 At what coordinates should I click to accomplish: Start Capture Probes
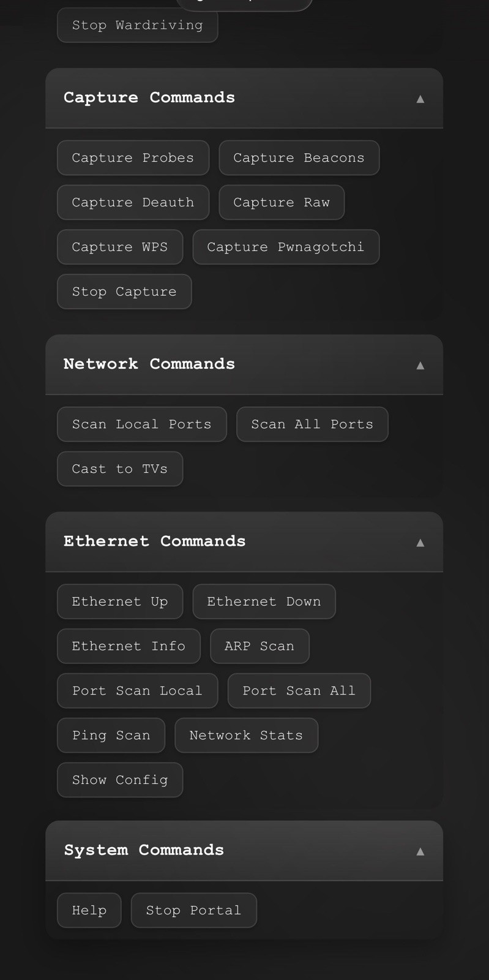[x=133, y=157]
